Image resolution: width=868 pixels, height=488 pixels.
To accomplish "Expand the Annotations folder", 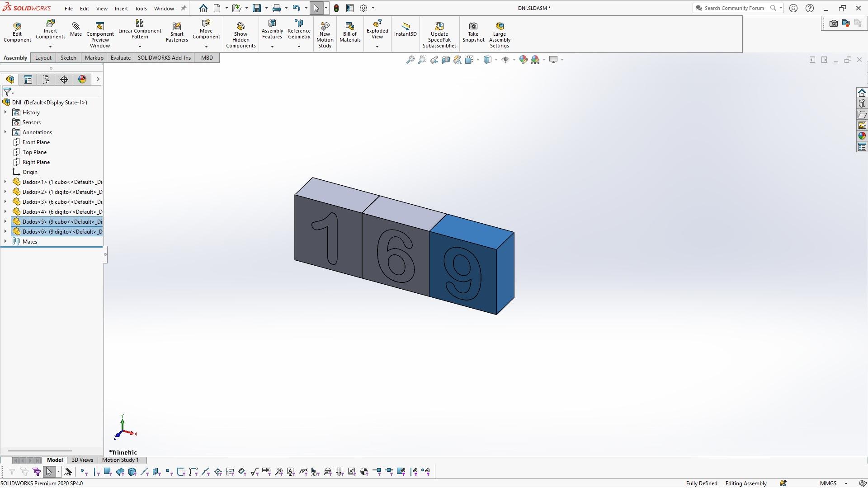I will [x=5, y=132].
